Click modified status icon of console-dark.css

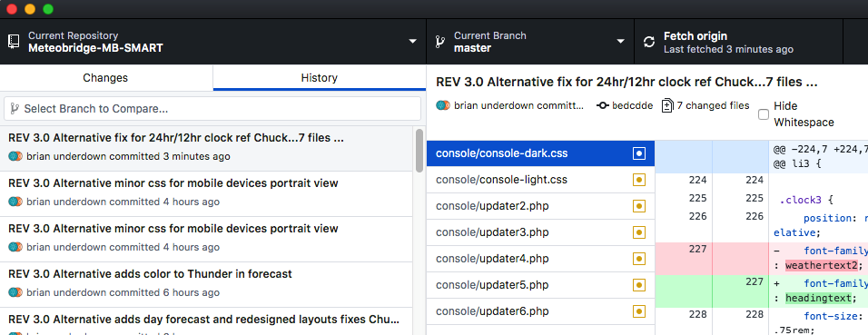639,153
